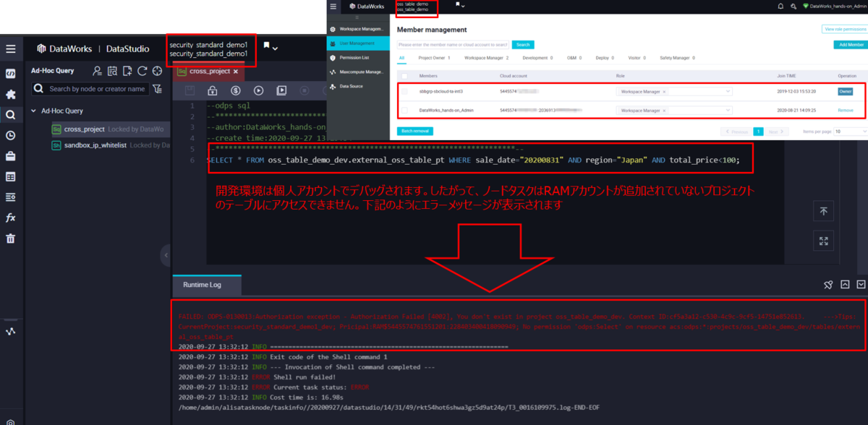The width and height of the screenshot is (868, 425).
Task: Select the Project Owner tab
Action: coord(434,58)
